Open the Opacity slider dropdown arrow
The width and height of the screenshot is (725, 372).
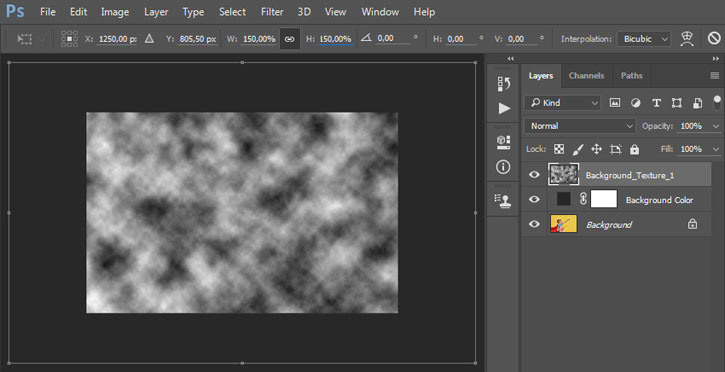(x=716, y=126)
